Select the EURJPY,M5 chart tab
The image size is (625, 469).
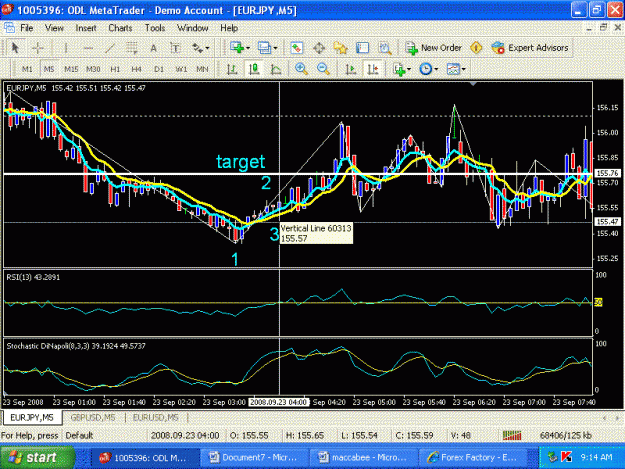click(x=32, y=418)
